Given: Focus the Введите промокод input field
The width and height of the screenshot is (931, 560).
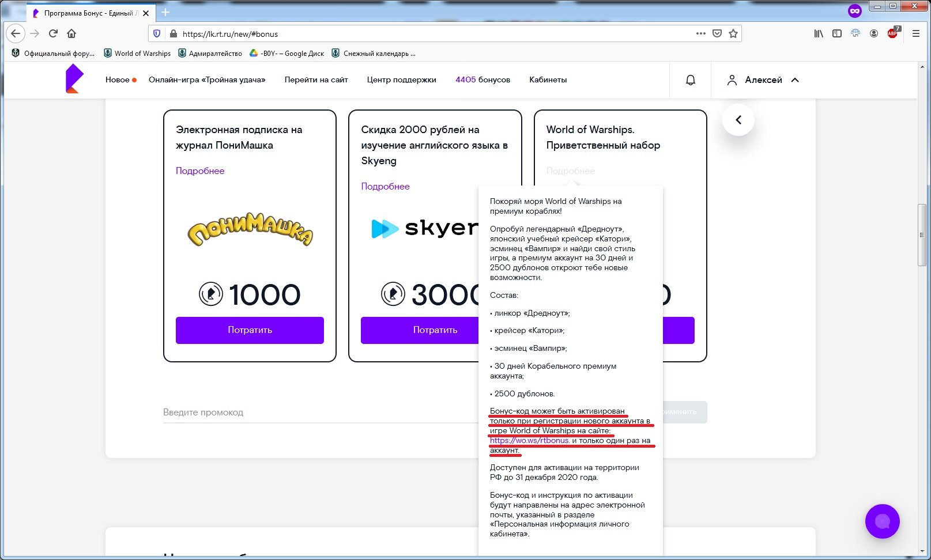Looking at the screenshot, I should tap(321, 413).
